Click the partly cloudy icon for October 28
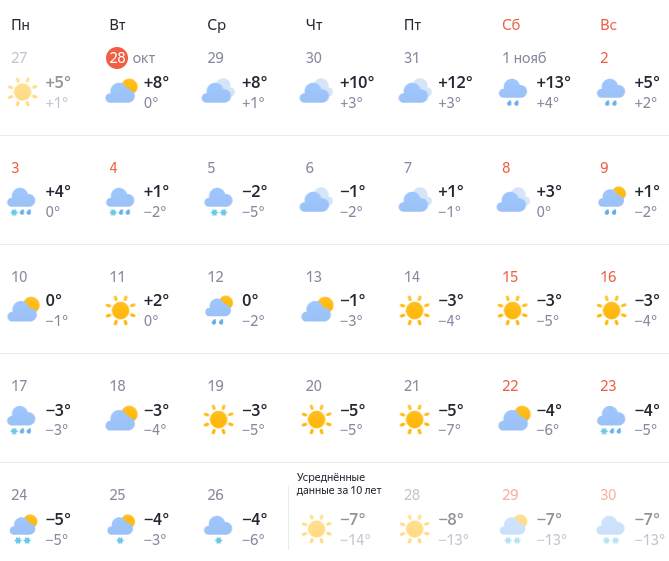This screenshot has height=561, width=669. (x=121, y=92)
